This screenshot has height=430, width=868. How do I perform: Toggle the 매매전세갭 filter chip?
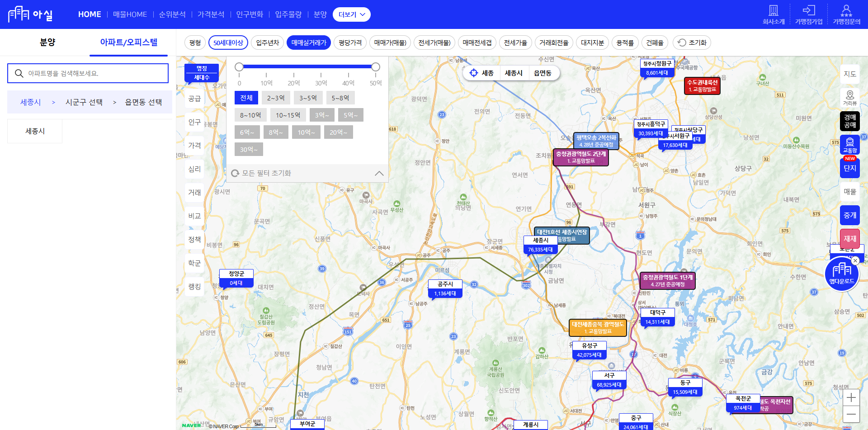tap(477, 43)
